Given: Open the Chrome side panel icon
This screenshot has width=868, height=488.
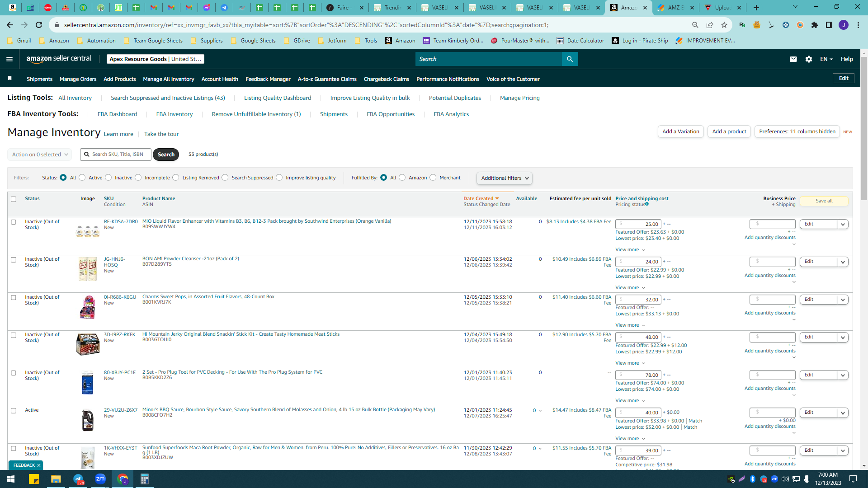Looking at the screenshot, I should [x=829, y=25].
